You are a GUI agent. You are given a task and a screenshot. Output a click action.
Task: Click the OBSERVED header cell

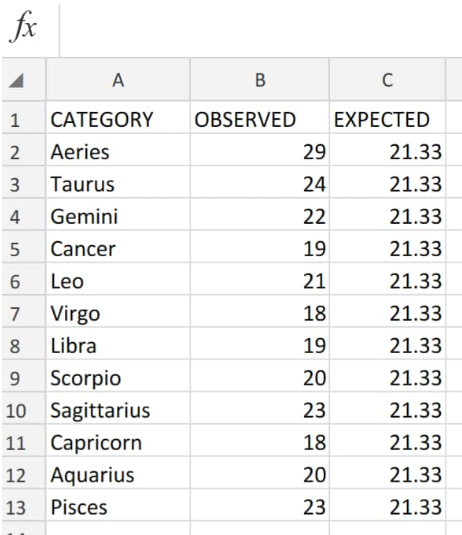260,117
